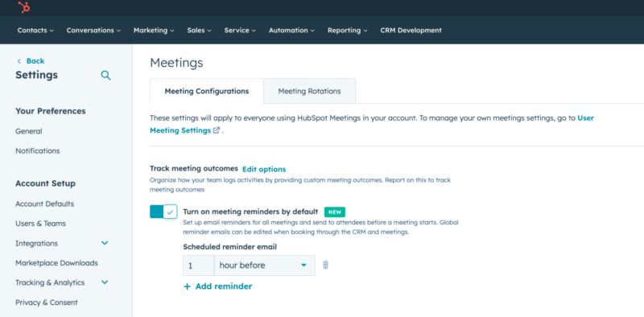Screen dimensions: 644x317
Task: Open Notifications preferences in sidebar
Action: [37, 151]
